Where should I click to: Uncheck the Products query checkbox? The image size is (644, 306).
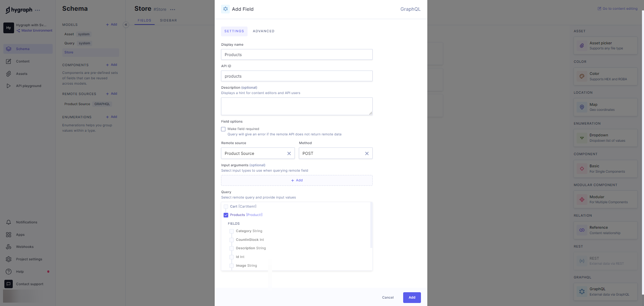tap(226, 215)
